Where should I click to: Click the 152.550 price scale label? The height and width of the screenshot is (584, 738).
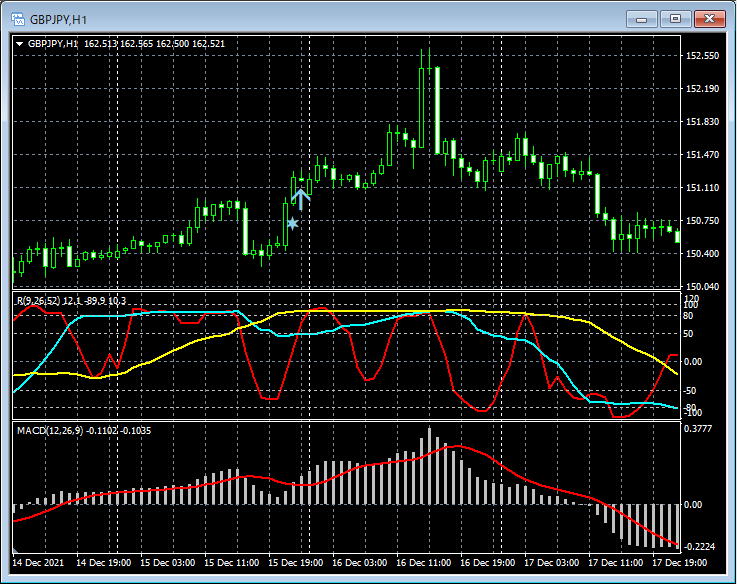[x=704, y=56]
